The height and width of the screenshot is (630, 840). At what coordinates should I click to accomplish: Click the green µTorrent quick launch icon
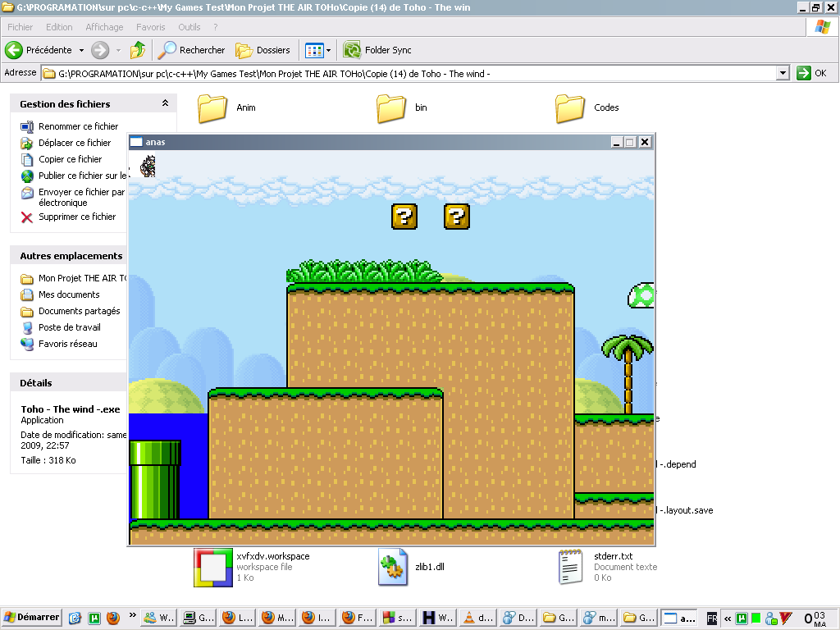click(x=94, y=619)
